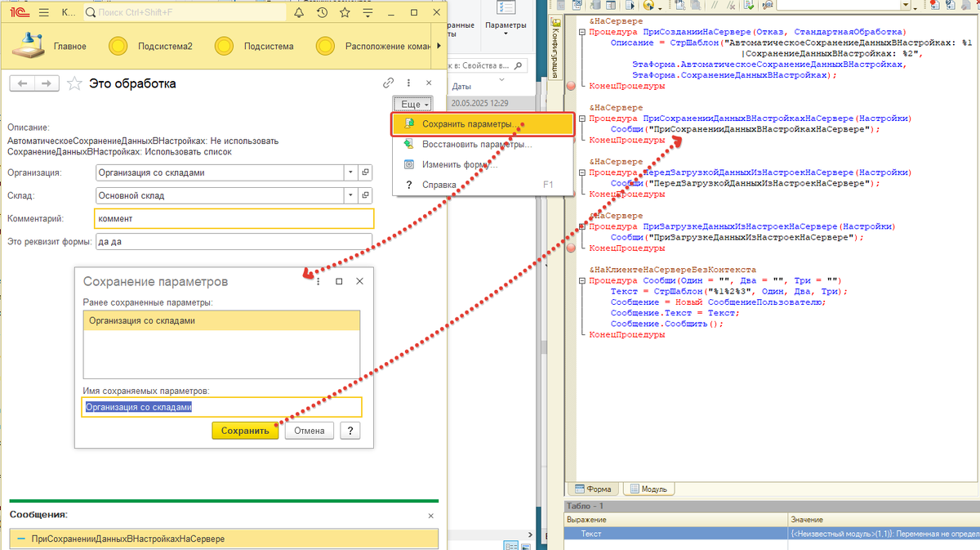Collapse procedure ПриСозданииНаСервере in code editor

[x=581, y=32]
